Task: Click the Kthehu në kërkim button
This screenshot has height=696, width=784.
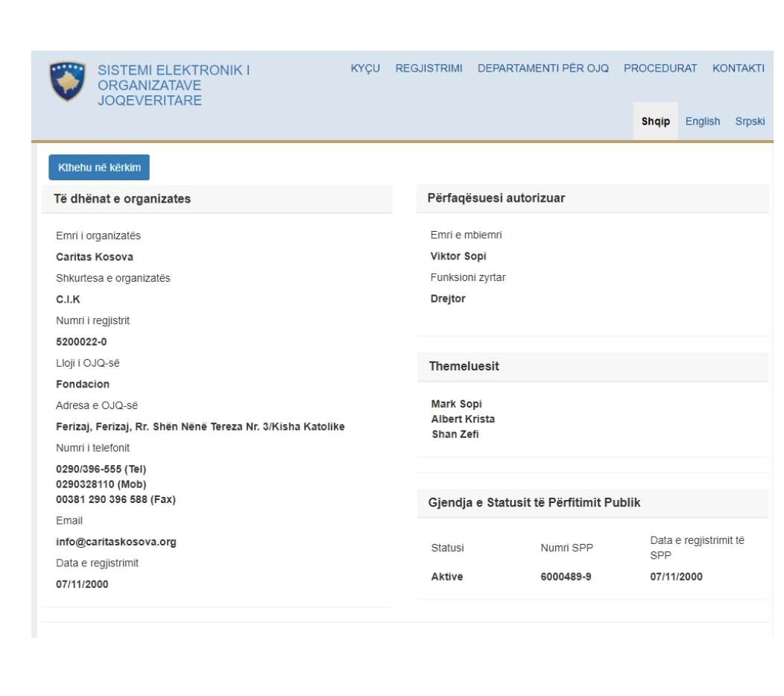Action: pyautogui.click(x=99, y=168)
